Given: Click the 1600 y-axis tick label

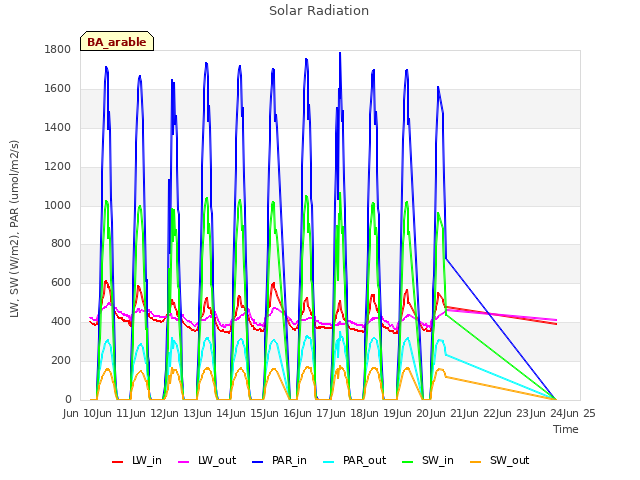Looking at the screenshot, I should (58, 89).
